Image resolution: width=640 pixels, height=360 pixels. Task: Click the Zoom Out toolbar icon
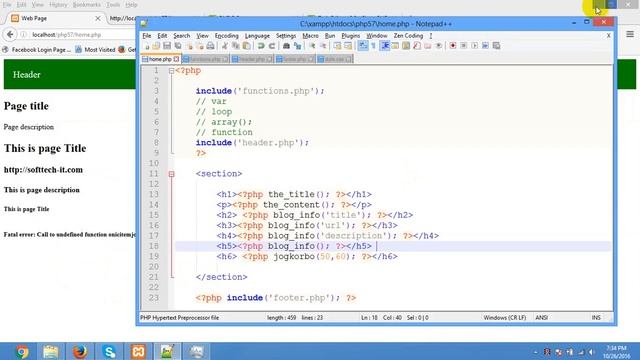tap(323, 46)
